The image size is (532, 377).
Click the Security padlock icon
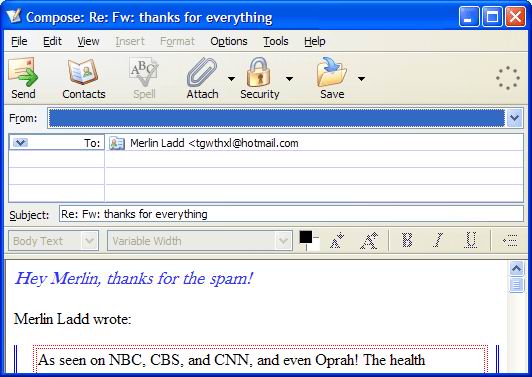coord(259,72)
